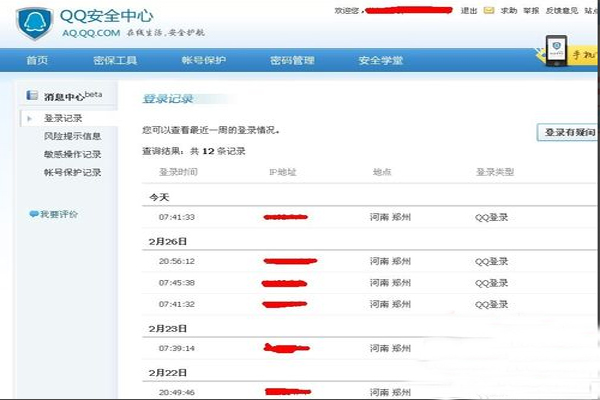Viewport: 600px width, 400px height.
Task: Click the 举报 report link
Action: pyautogui.click(x=531, y=11)
